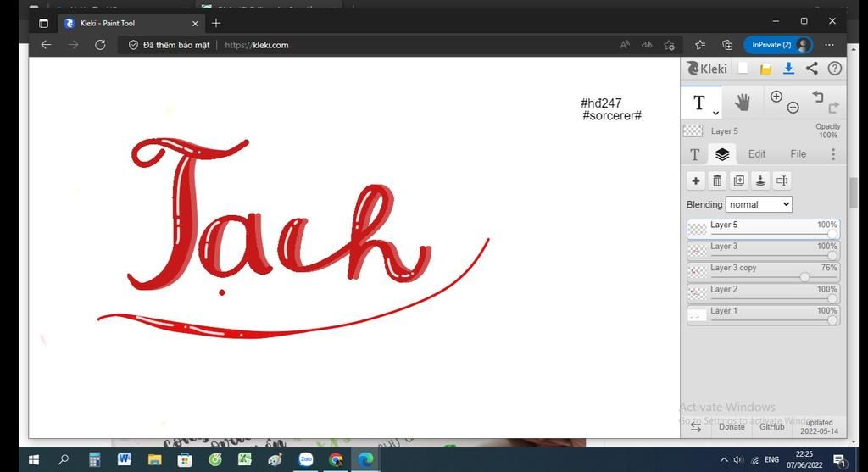Open the Edit tab
The height and width of the screenshot is (472, 868).
coord(757,154)
